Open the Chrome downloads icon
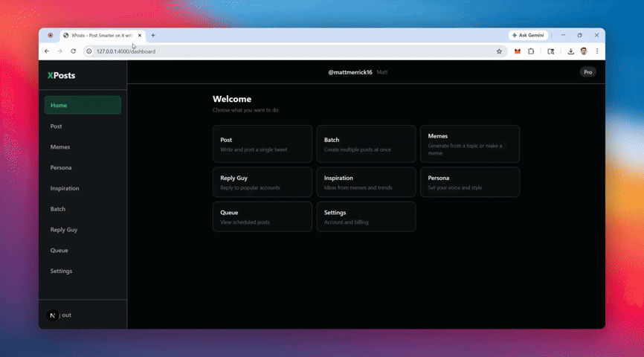This screenshot has width=644, height=357. pyautogui.click(x=570, y=51)
